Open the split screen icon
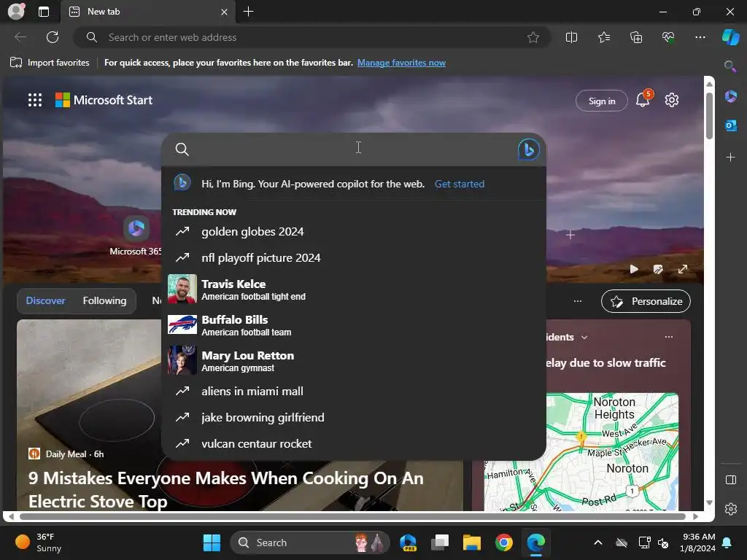Image resolution: width=747 pixels, height=560 pixels. (x=571, y=37)
